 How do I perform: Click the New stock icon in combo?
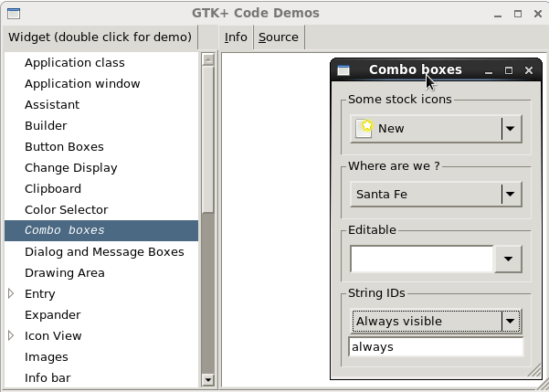coord(364,129)
